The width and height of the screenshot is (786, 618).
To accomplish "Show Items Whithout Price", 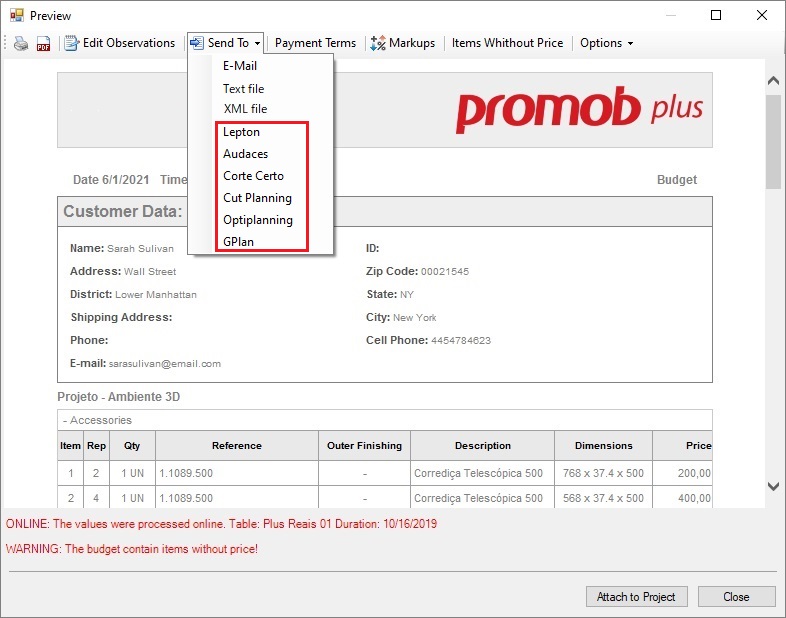I will point(507,43).
